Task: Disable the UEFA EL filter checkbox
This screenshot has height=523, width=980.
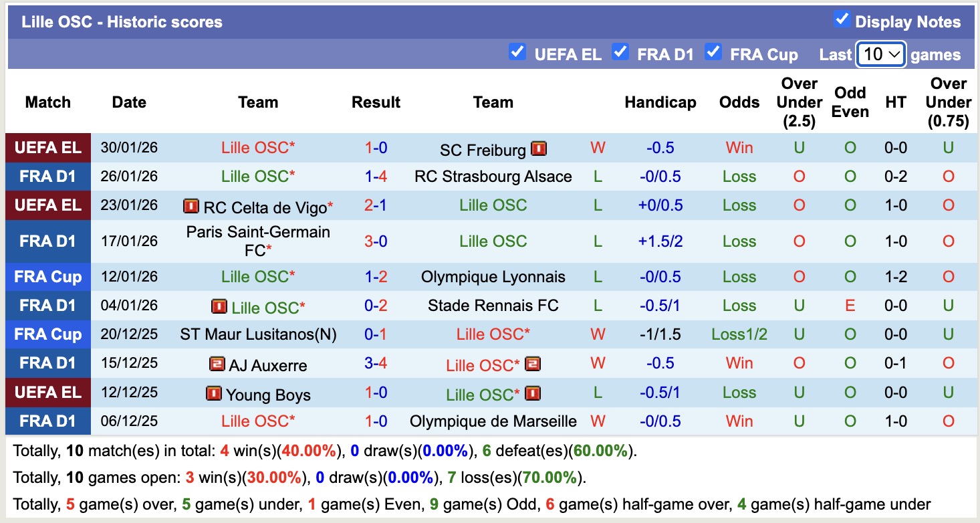Action: tap(517, 51)
